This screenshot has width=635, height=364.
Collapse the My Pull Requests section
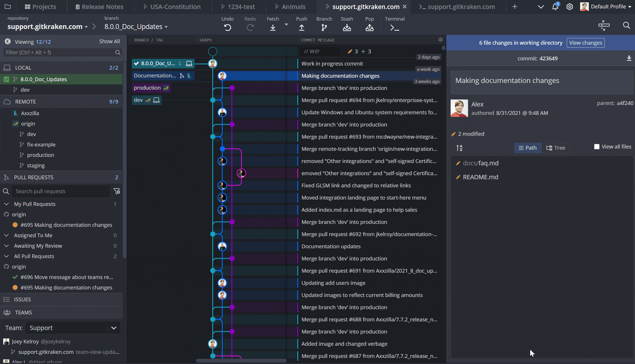click(6, 204)
